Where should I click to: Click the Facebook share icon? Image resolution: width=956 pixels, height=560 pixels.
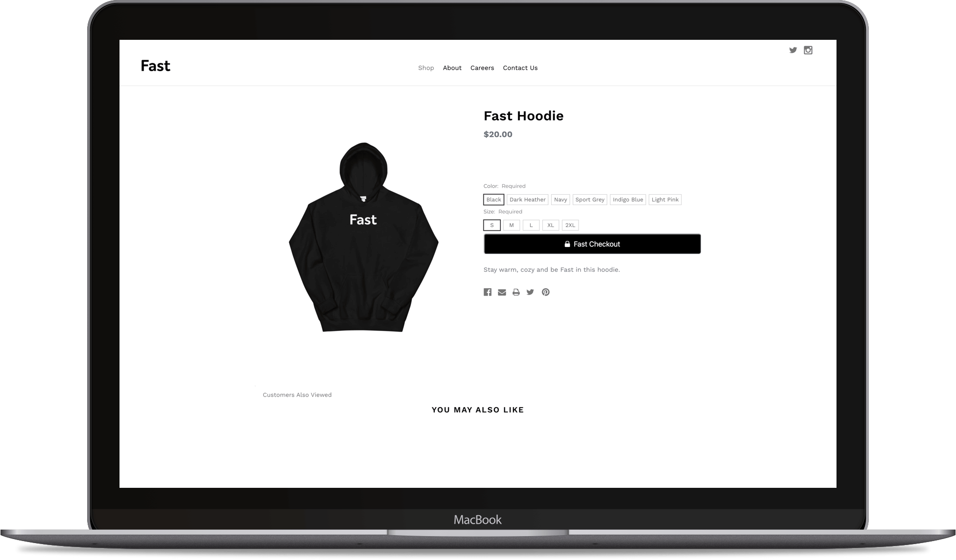click(x=487, y=292)
